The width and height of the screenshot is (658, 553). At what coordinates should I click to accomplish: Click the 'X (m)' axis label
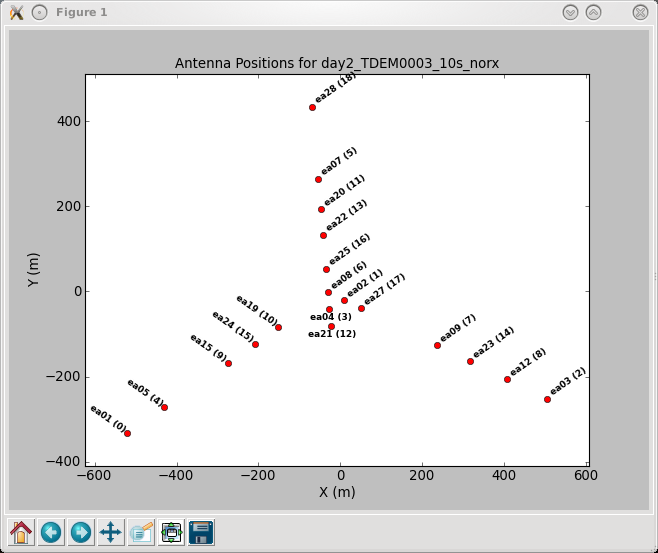pyautogui.click(x=337, y=492)
